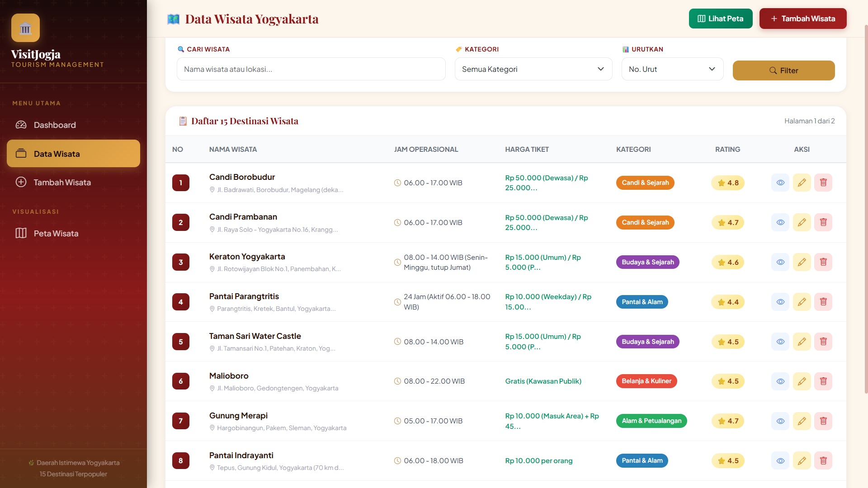View details of Malioboro

tap(780, 381)
